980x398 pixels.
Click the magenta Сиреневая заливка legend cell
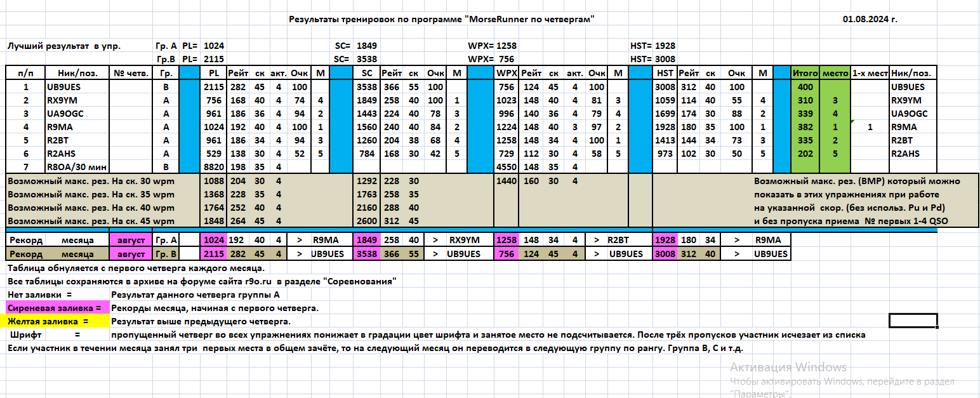[x=57, y=308]
